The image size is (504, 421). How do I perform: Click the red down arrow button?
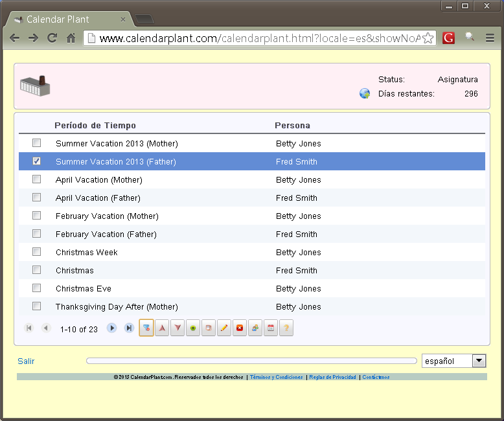coord(178,328)
